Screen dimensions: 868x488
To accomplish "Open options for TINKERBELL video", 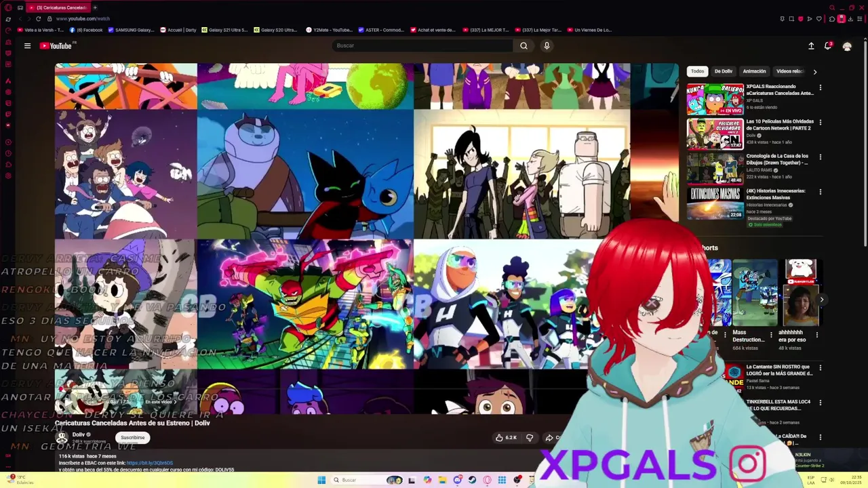I will 821,403.
